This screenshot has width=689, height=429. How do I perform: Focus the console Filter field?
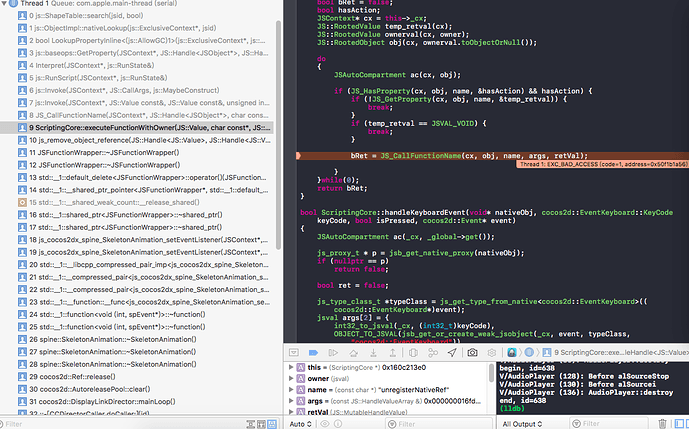610,424
